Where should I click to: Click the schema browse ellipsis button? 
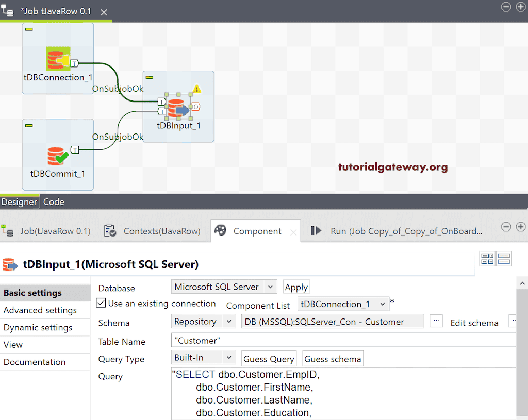tap(436, 321)
